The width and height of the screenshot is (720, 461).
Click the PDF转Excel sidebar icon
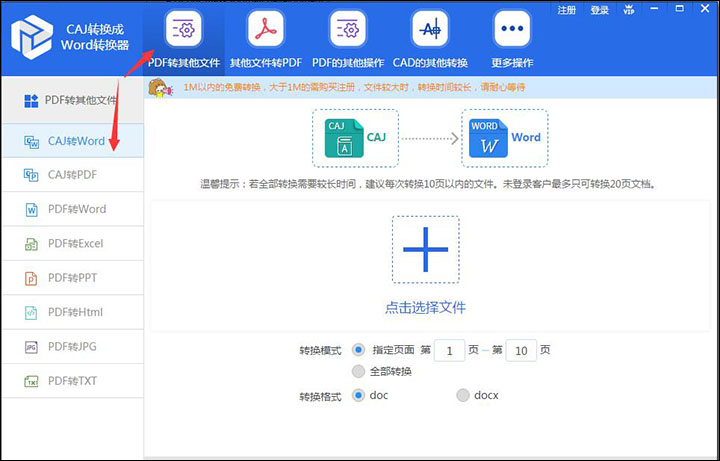click(x=31, y=244)
